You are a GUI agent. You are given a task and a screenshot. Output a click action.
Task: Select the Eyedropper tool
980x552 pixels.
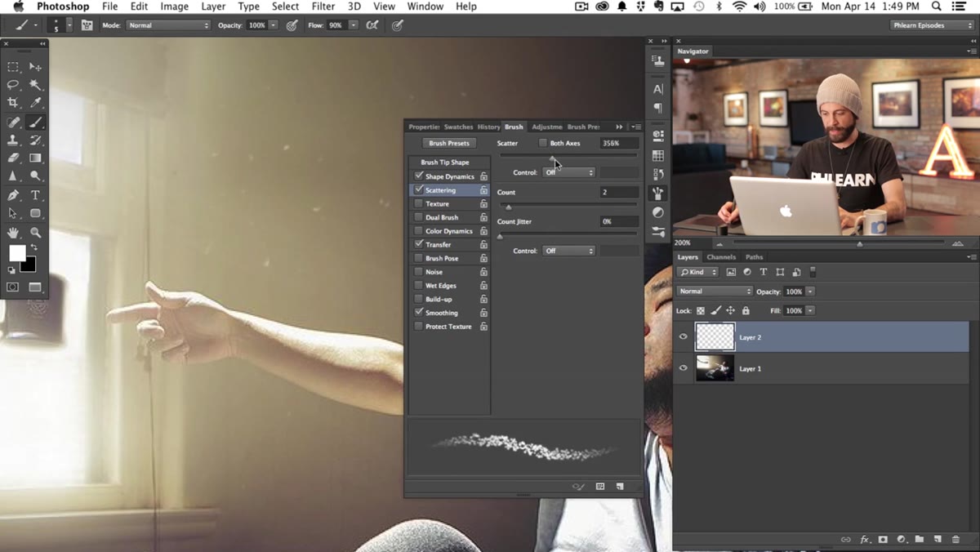click(35, 103)
